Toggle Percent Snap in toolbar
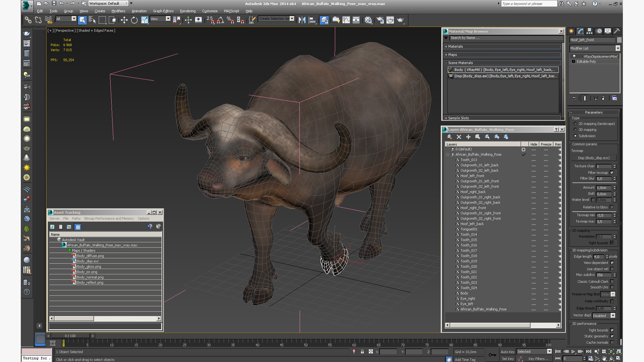 230,20
